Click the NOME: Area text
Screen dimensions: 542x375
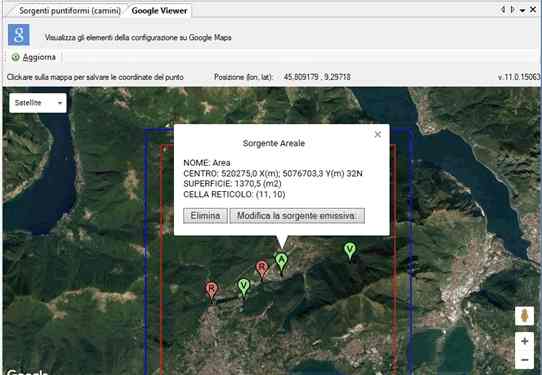pos(207,163)
